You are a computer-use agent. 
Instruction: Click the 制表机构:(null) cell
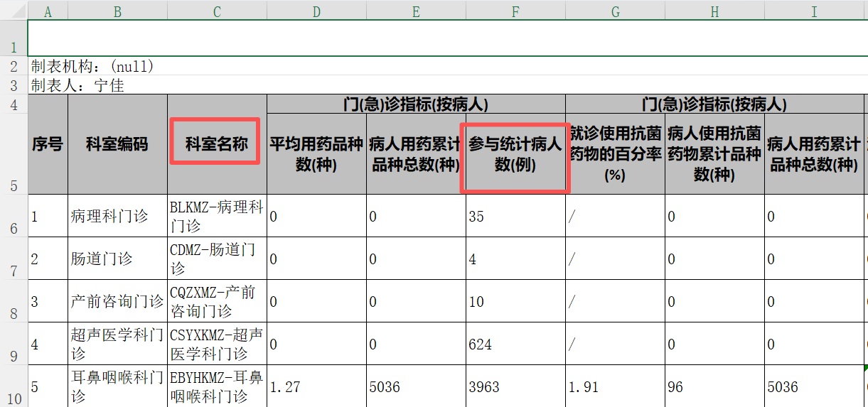click(x=92, y=66)
